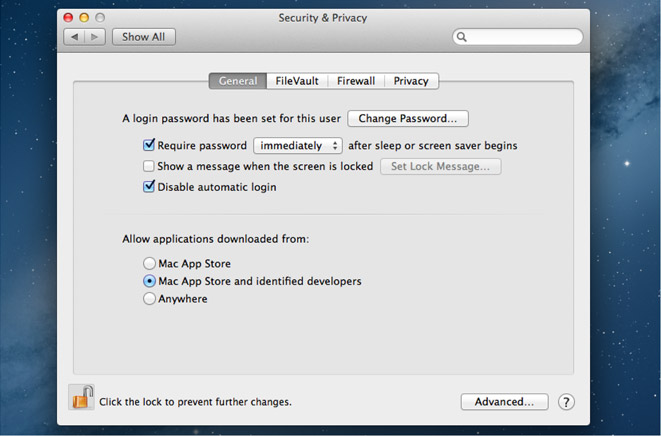Toggle Disable automatic login checkbox
661x436 pixels.
[x=149, y=187]
